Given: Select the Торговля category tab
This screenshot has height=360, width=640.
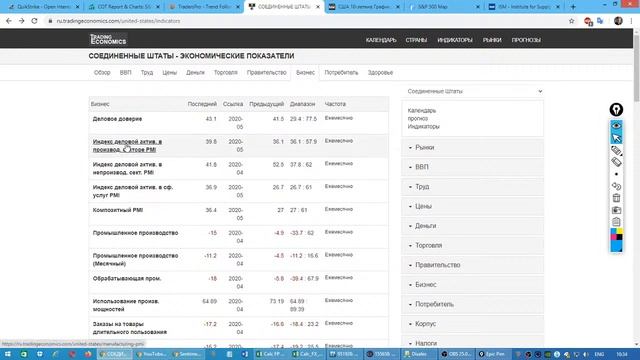Looking at the screenshot, I should point(226,73).
